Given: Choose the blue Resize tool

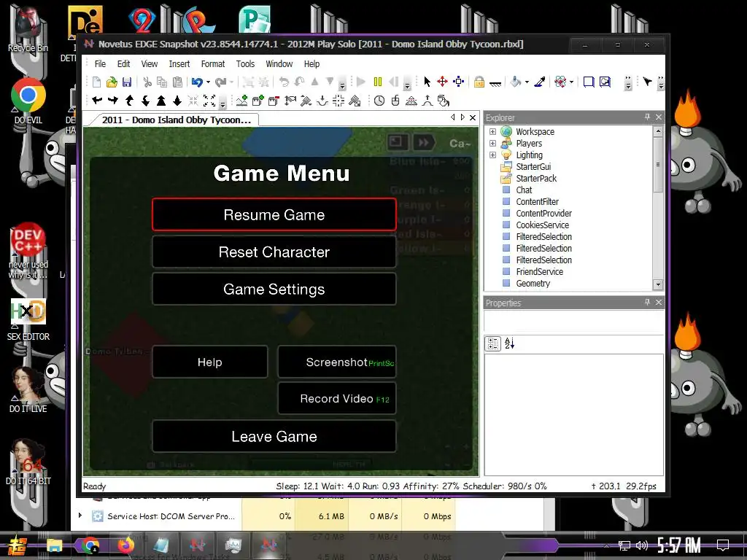Looking at the screenshot, I should pos(459,82).
